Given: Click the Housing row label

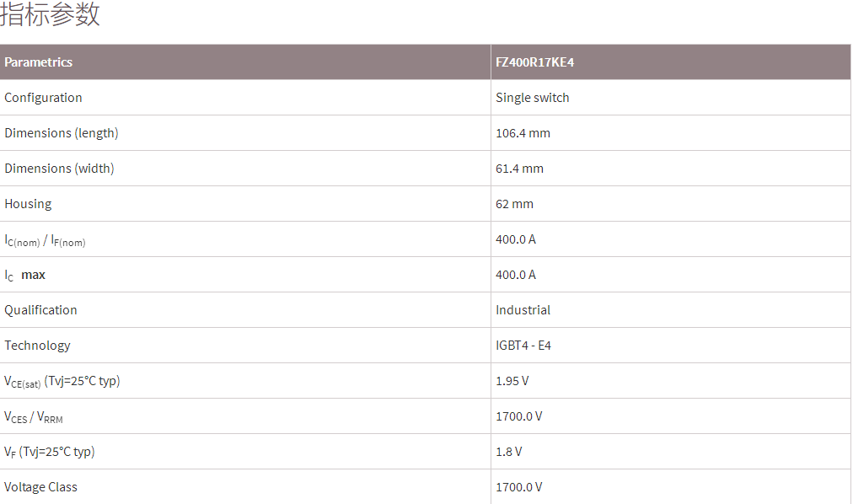Looking at the screenshot, I should coord(28,204).
